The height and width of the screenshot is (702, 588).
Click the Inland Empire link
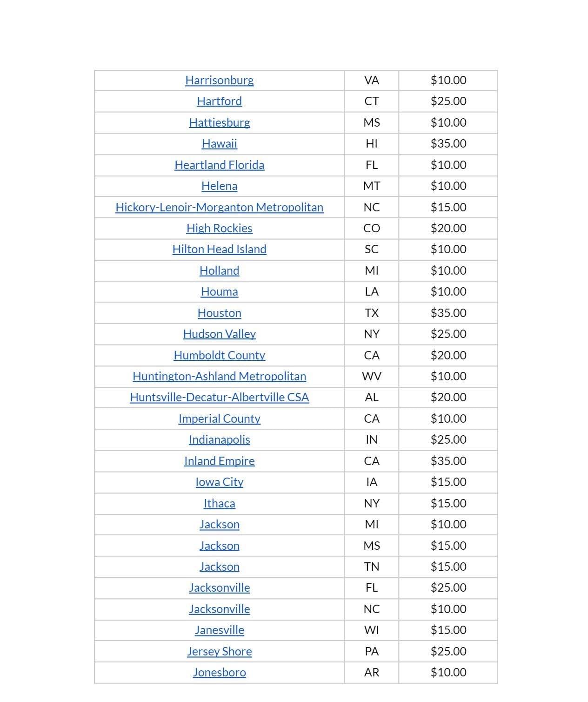[x=219, y=461]
